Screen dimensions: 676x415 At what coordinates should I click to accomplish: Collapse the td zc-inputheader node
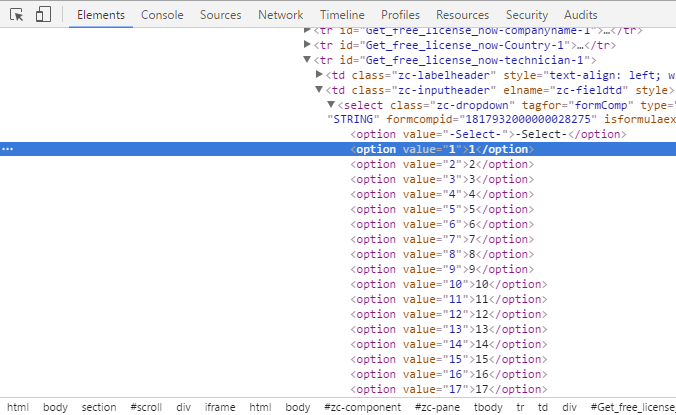(319, 90)
